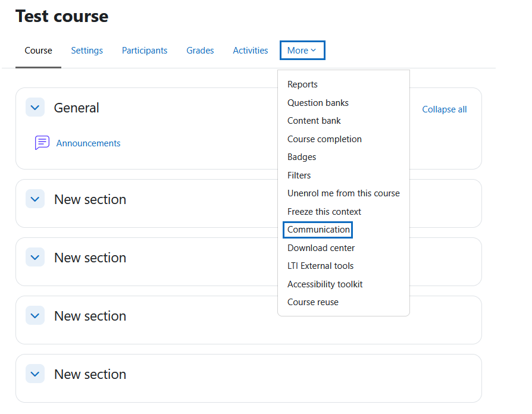Open the Announcements forum link
532x414 pixels.
pyautogui.click(x=88, y=143)
